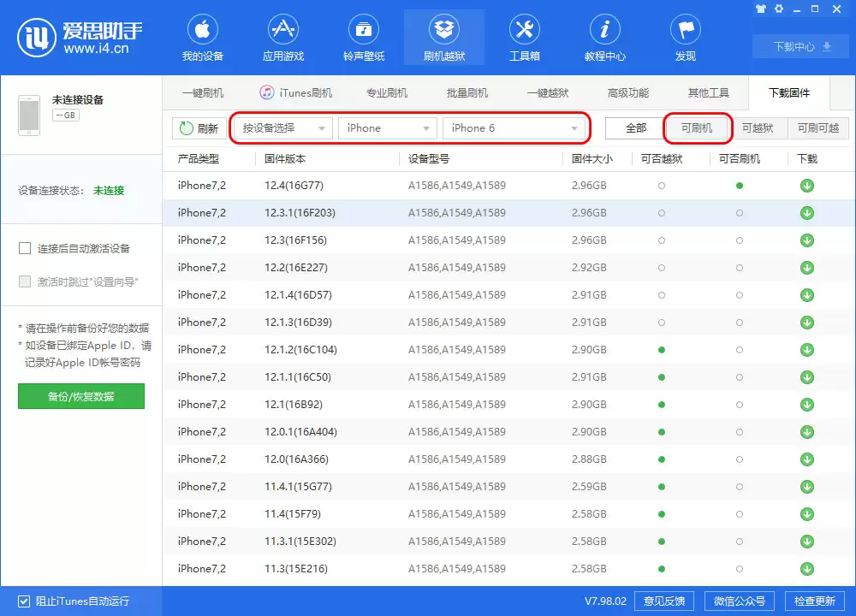Click version label V7.98.02
The height and width of the screenshot is (616, 856).
tap(605, 601)
